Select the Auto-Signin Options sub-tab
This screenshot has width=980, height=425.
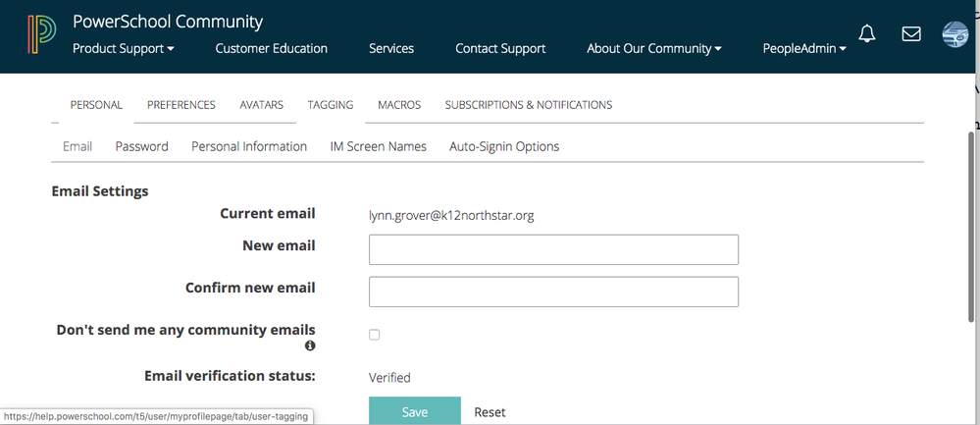click(x=504, y=146)
